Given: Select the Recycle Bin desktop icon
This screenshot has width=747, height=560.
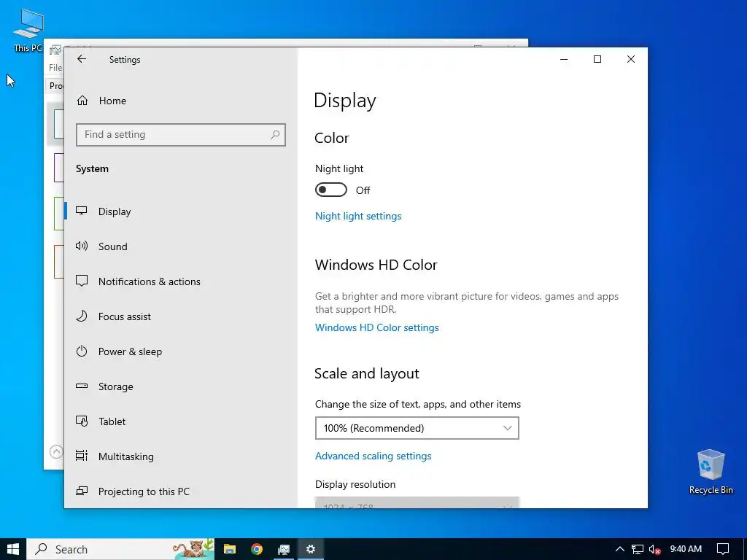Looking at the screenshot, I should tap(711, 472).
